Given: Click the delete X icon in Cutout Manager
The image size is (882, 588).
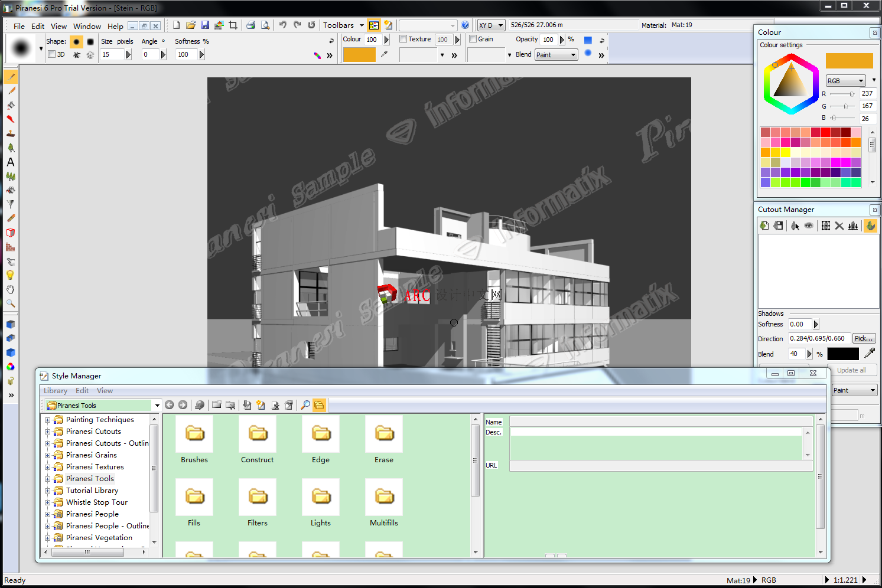Looking at the screenshot, I should (839, 226).
